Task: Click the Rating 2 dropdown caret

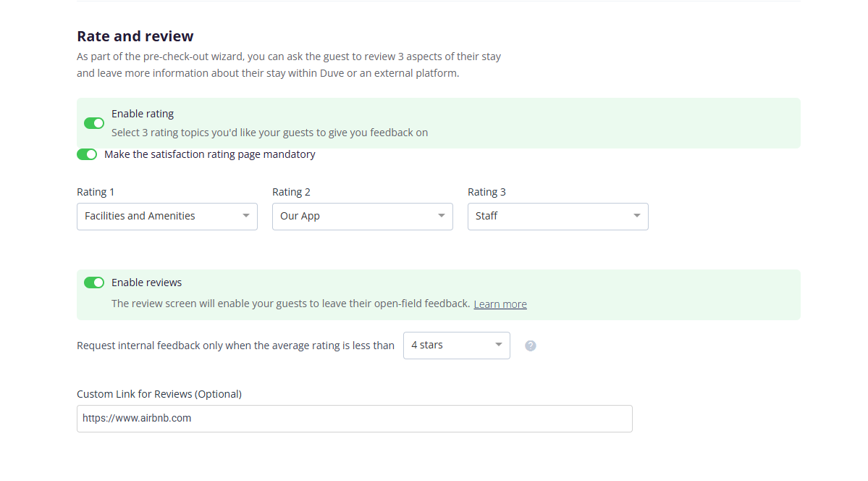Action: pos(442,216)
